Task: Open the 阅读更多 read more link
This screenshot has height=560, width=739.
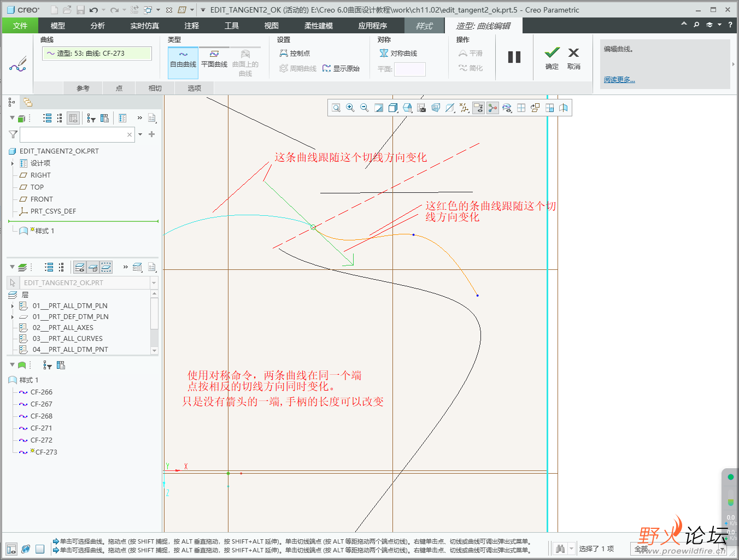Action: 619,80
